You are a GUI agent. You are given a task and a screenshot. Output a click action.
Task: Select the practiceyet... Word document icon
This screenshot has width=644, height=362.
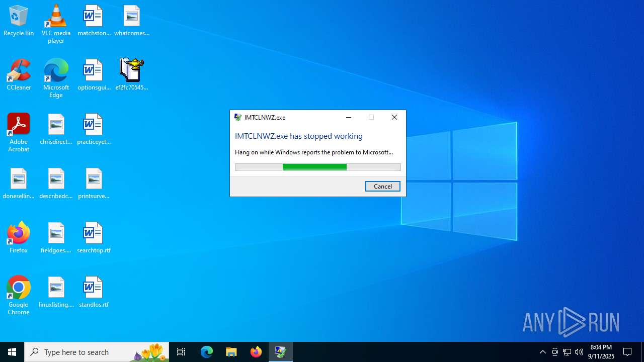[94, 129]
